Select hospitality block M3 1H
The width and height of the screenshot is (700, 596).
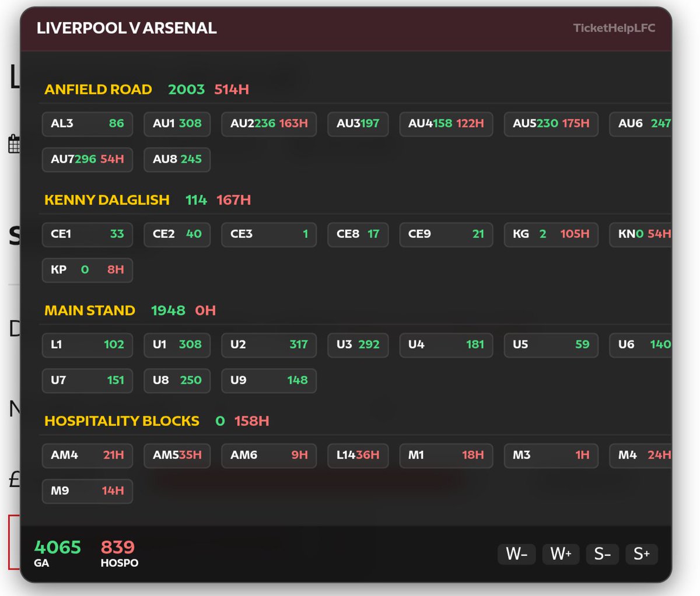(x=551, y=455)
